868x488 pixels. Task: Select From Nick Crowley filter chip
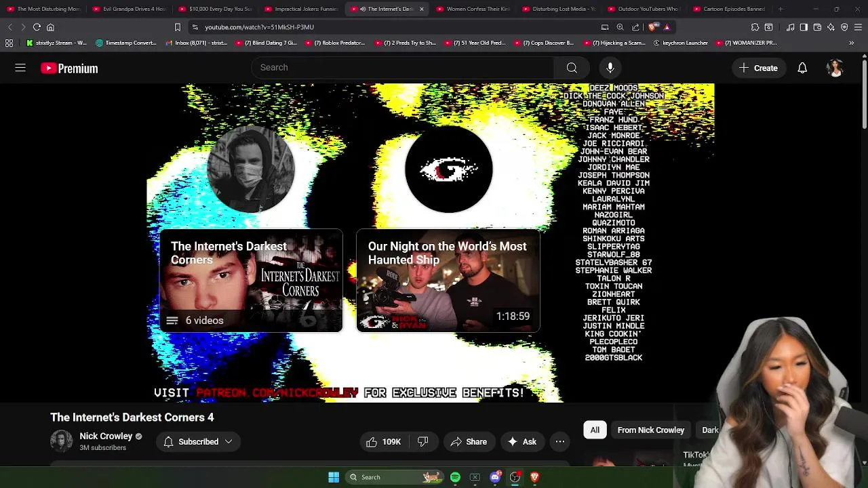(x=650, y=430)
